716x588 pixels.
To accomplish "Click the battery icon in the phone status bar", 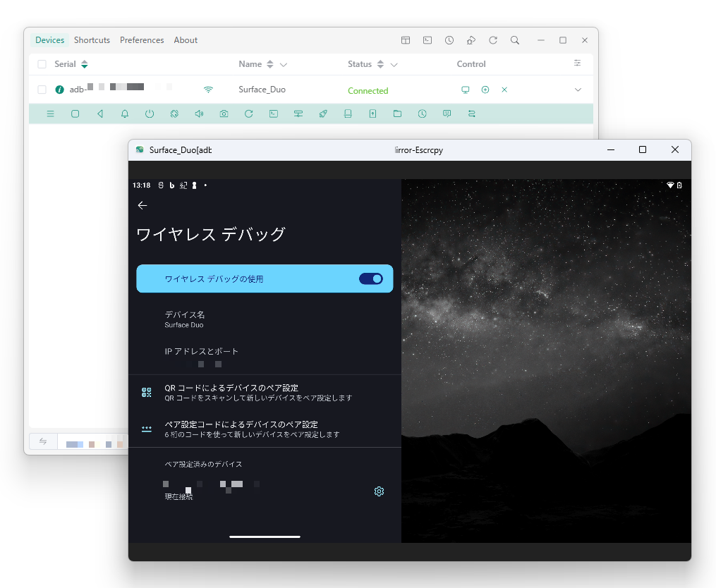I will click(x=679, y=185).
